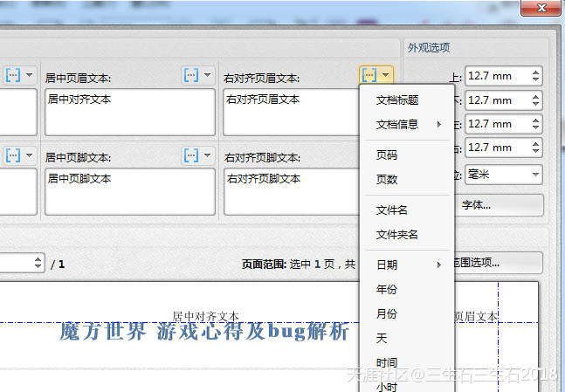Image resolution: width=565 pixels, height=392 pixels.
Task: Click inside the 居中页脚文本 text box
Action: click(129, 192)
